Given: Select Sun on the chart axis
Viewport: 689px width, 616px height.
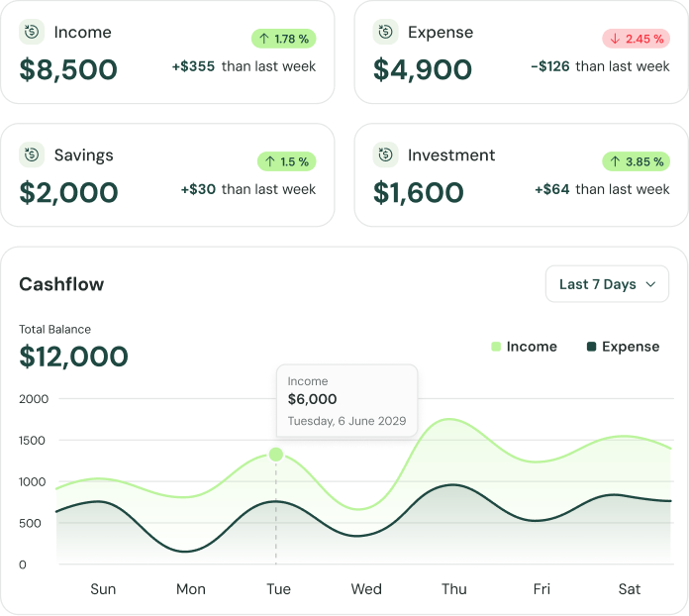Looking at the screenshot, I should click(x=103, y=589).
